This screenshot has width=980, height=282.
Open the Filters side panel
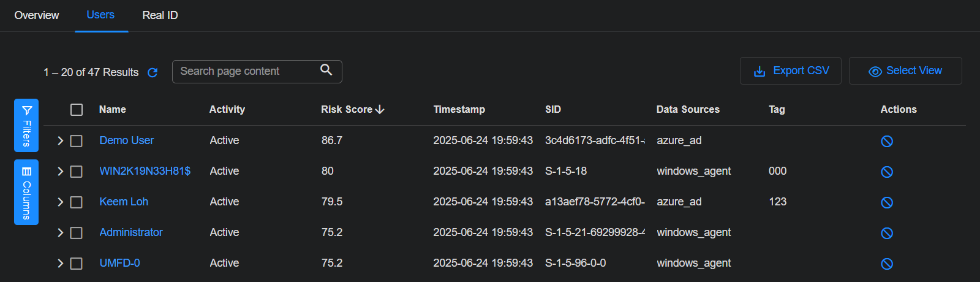pyautogui.click(x=26, y=125)
